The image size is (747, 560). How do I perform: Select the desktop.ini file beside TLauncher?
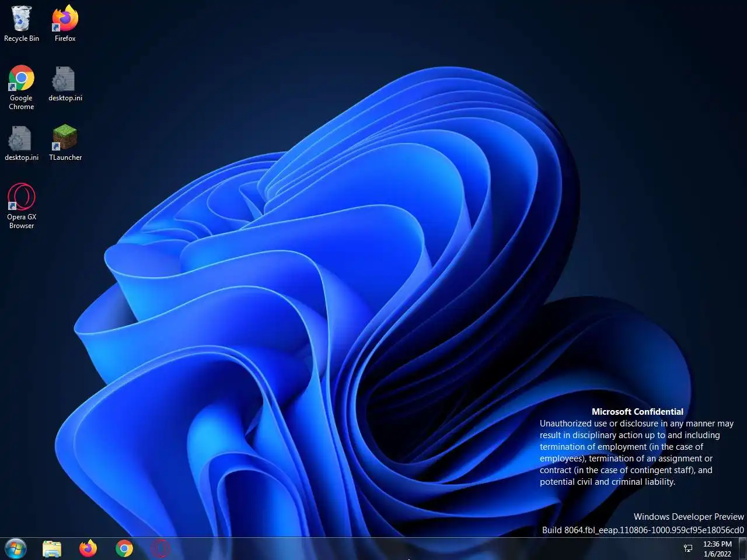click(x=22, y=142)
